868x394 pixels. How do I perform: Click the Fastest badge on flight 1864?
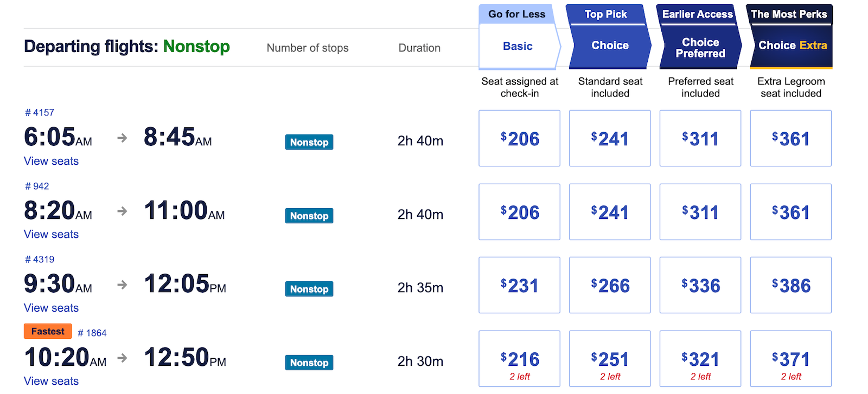pyautogui.click(x=47, y=331)
